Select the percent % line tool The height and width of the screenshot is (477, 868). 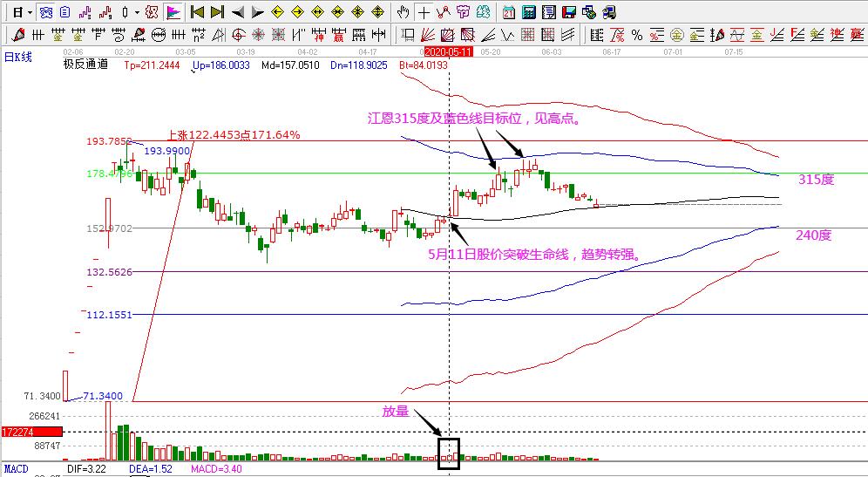point(637,35)
